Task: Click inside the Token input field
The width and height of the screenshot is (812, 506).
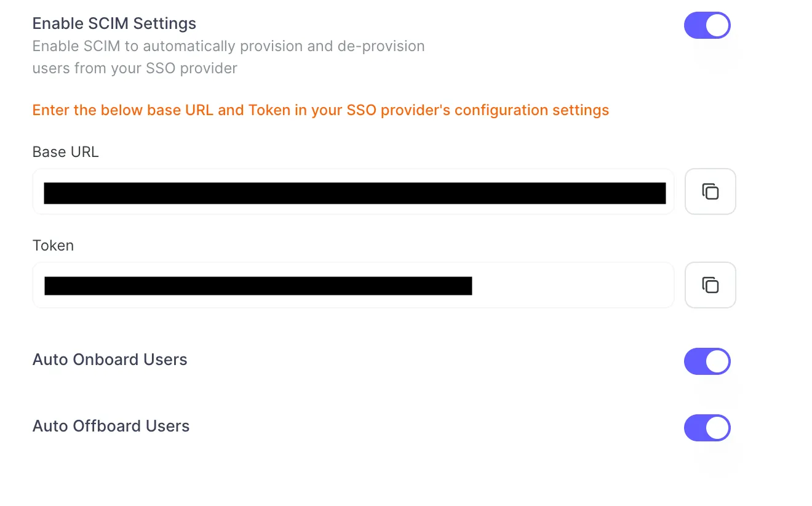Action: pyautogui.click(x=352, y=285)
